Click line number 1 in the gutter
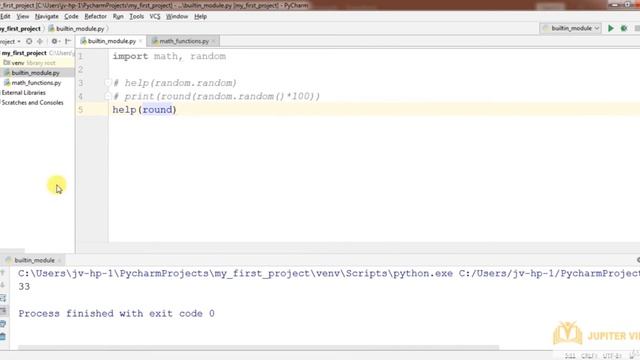640x360 pixels. click(x=80, y=56)
